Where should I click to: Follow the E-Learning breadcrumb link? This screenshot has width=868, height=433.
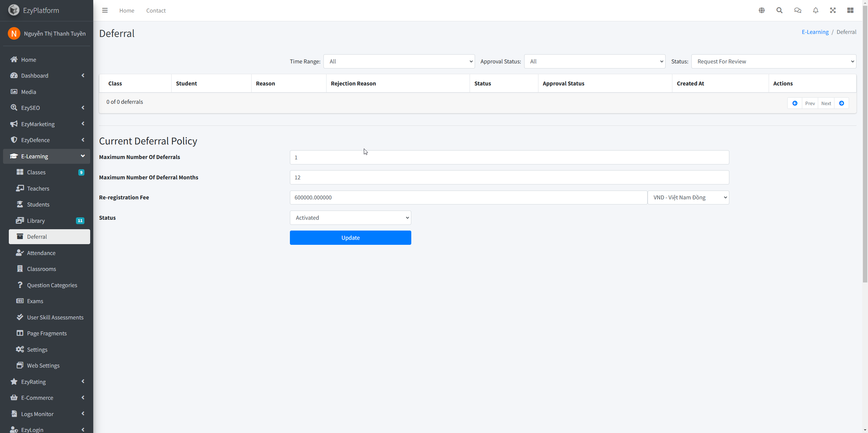[815, 32]
